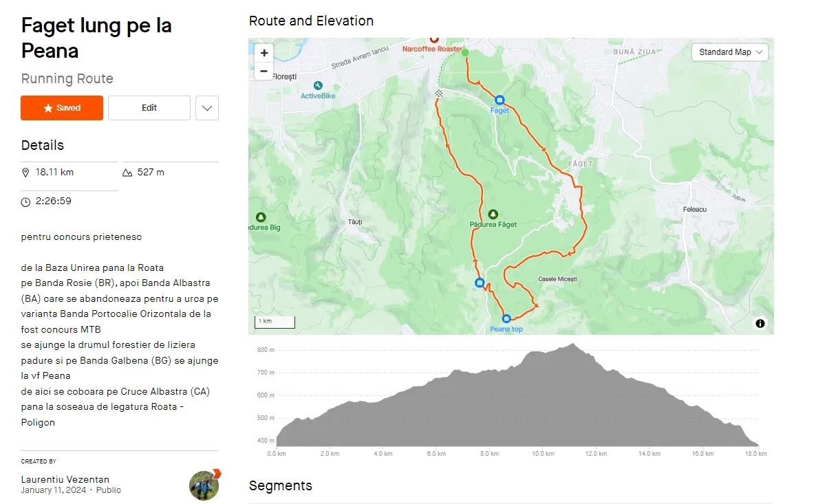This screenshot has height=504, width=816.
Task: Click the map info attribution icon
Action: tap(760, 323)
